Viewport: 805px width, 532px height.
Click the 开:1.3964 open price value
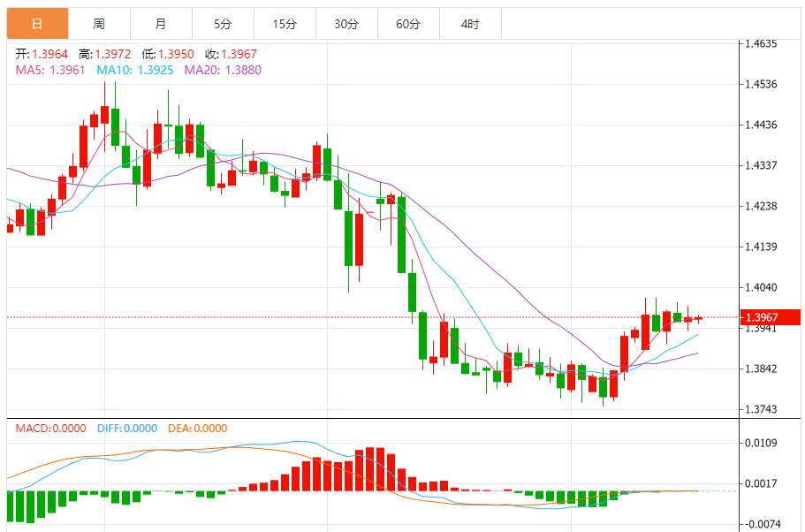pyautogui.click(x=42, y=54)
